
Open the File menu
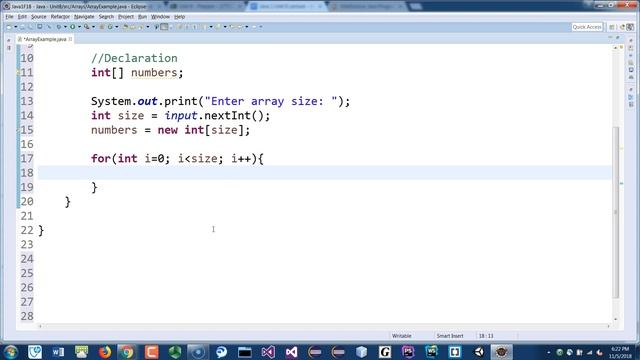[9, 17]
